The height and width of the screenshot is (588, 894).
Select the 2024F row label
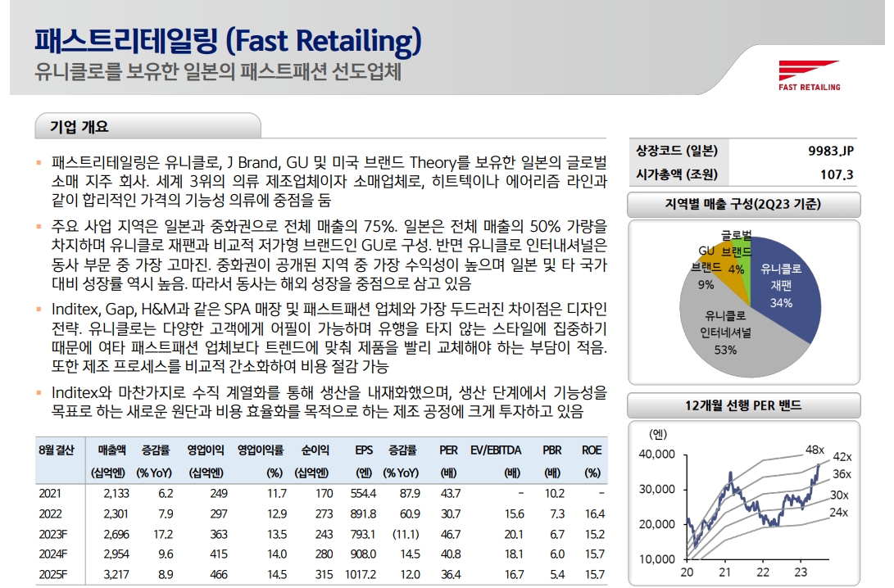(53, 554)
